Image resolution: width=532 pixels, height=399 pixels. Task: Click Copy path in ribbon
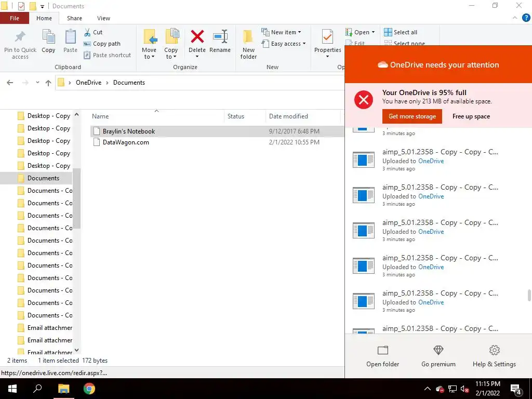102,44
